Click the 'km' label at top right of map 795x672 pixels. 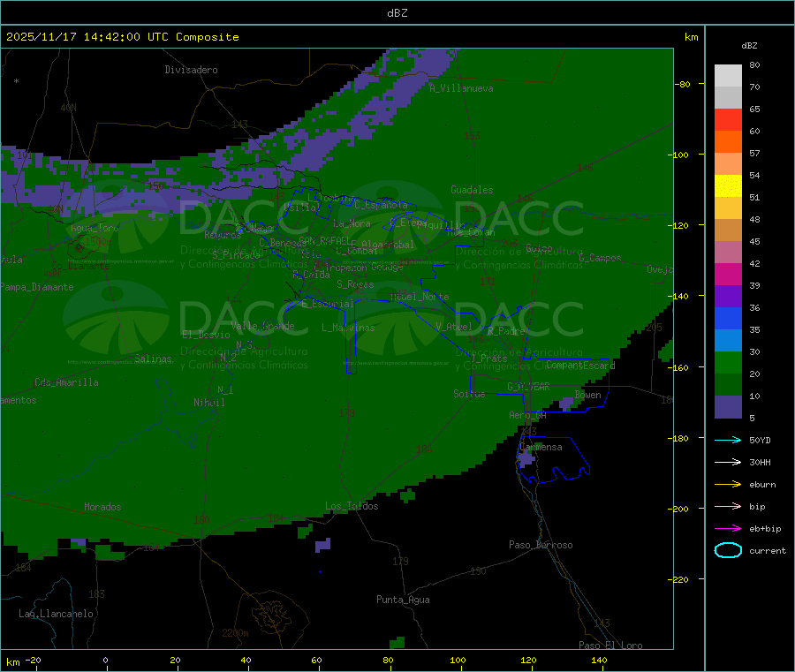point(691,37)
